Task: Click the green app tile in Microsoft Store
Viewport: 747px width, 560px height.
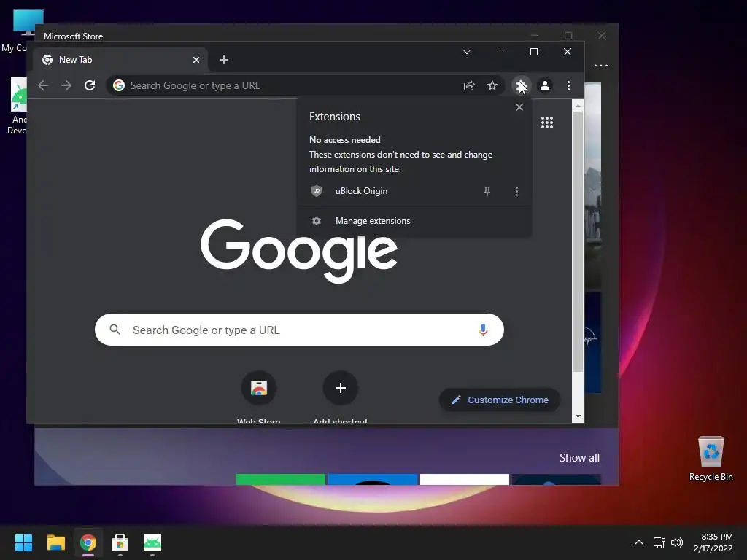Action: [x=281, y=480]
